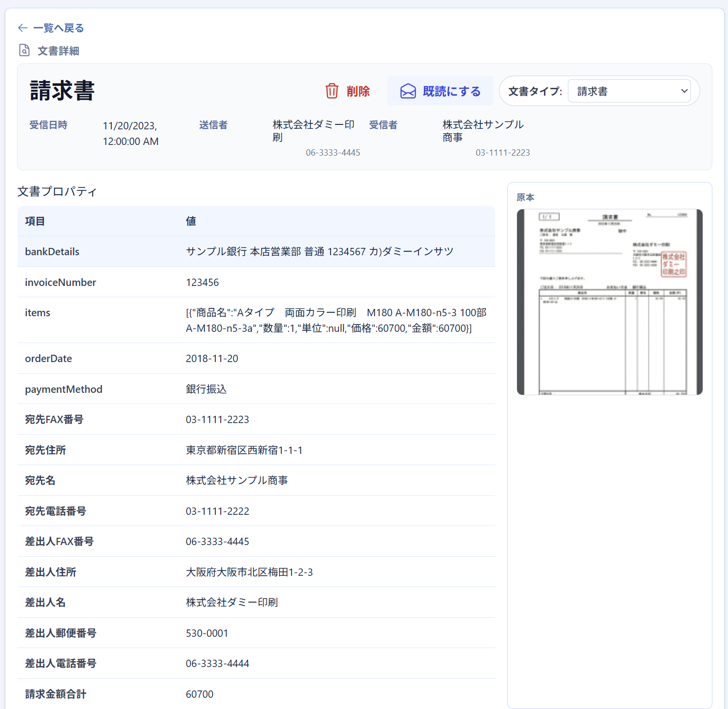Click the chevron inside the 請求書 selector
Screen dimensions: 728x709
point(684,91)
